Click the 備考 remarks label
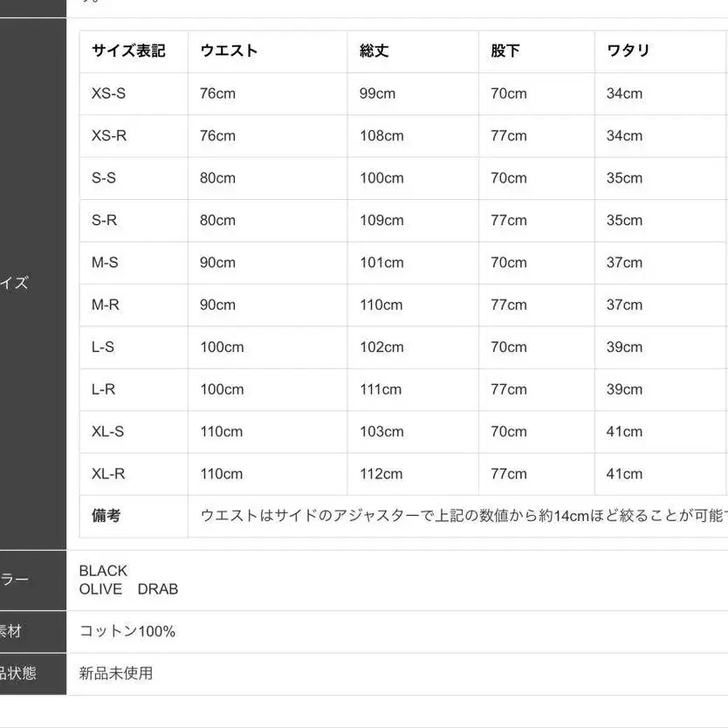This screenshot has width=728, height=728. tap(106, 516)
